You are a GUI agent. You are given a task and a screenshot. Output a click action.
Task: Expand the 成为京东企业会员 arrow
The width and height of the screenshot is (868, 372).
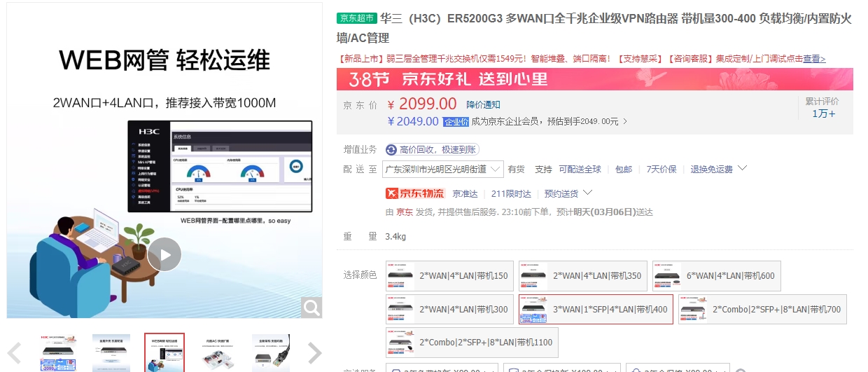coord(625,122)
